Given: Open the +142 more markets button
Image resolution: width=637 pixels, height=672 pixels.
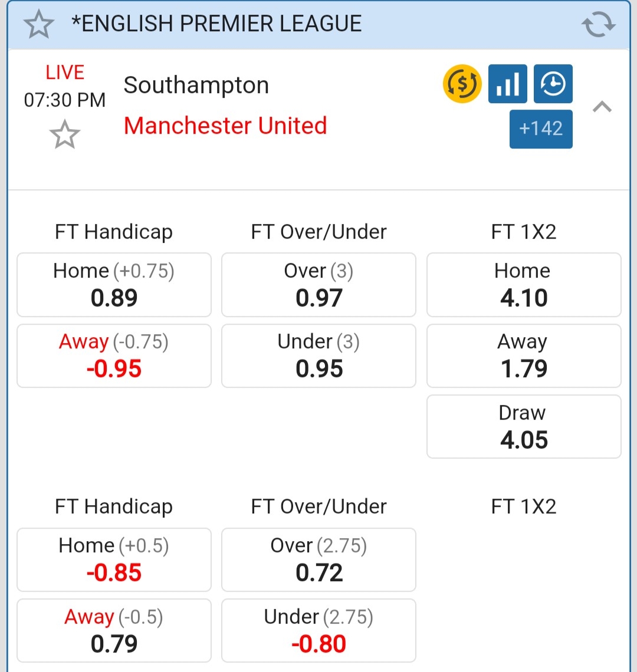Looking at the screenshot, I should pos(541,129).
